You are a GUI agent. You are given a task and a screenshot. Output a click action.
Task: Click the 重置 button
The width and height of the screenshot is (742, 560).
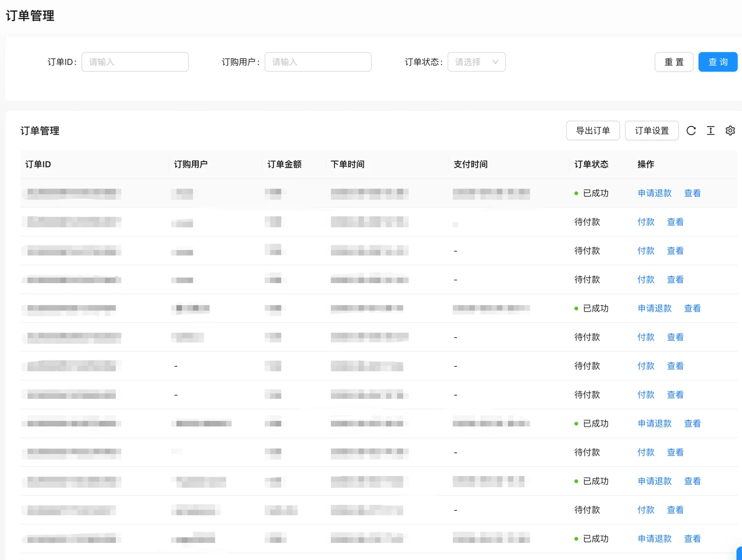pos(674,62)
